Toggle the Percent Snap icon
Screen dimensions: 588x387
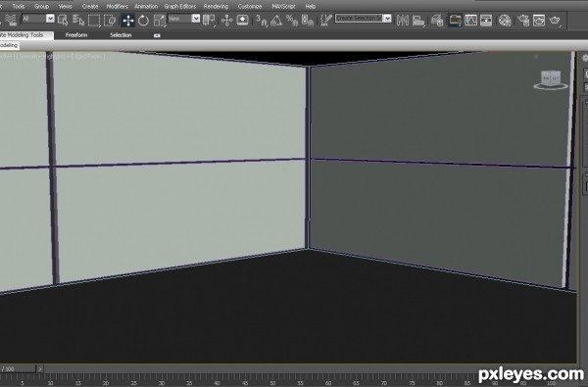[x=292, y=21]
